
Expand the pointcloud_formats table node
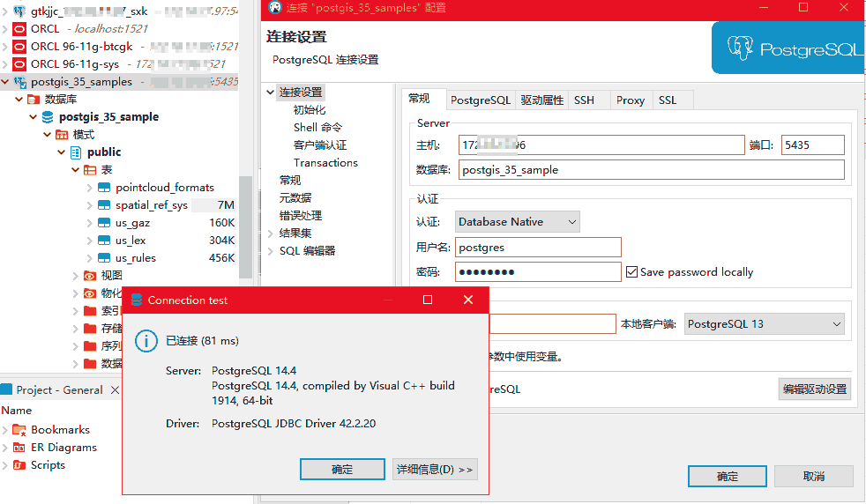[x=89, y=188]
